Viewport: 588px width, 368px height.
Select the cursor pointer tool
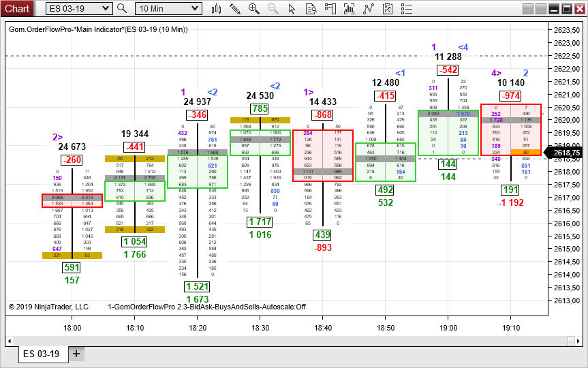[x=292, y=9]
